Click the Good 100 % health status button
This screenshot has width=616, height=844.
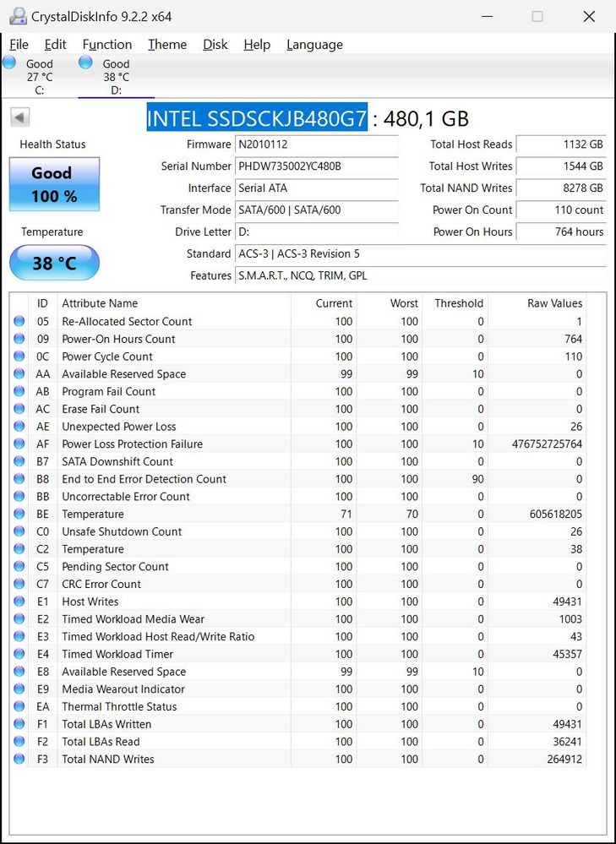(x=54, y=184)
